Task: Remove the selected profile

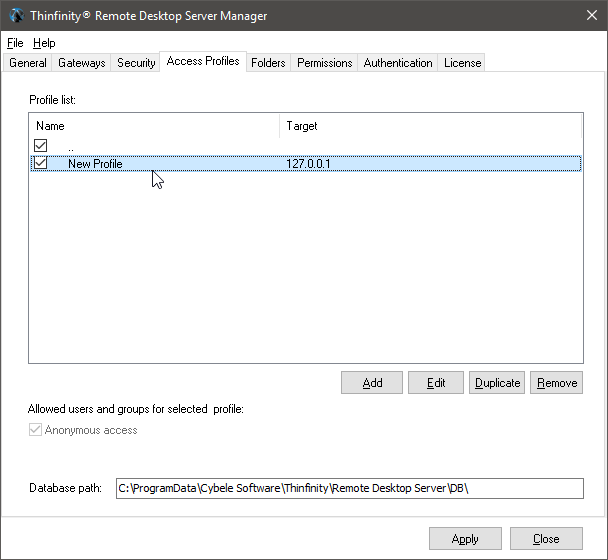Action: (x=556, y=383)
